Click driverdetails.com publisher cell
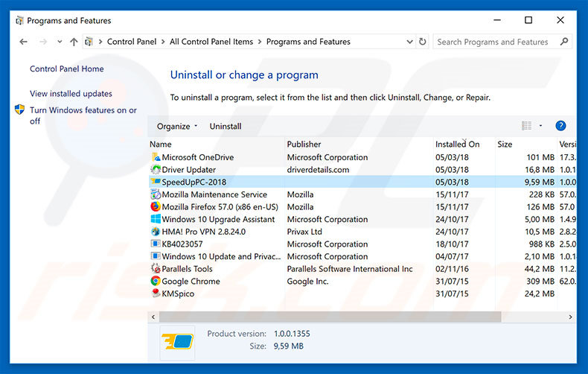Image resolution: width=588 pixels, height=374 pixels. (318, 170)
